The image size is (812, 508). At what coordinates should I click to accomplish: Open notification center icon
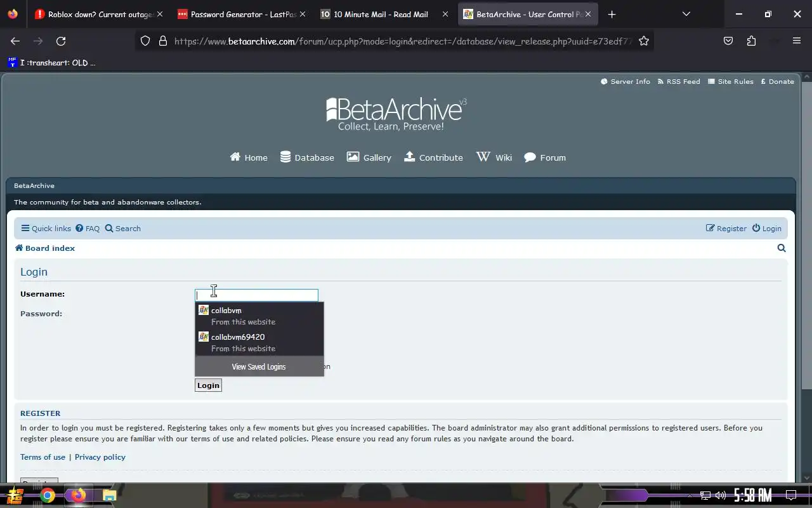click(x=791, y=495)
